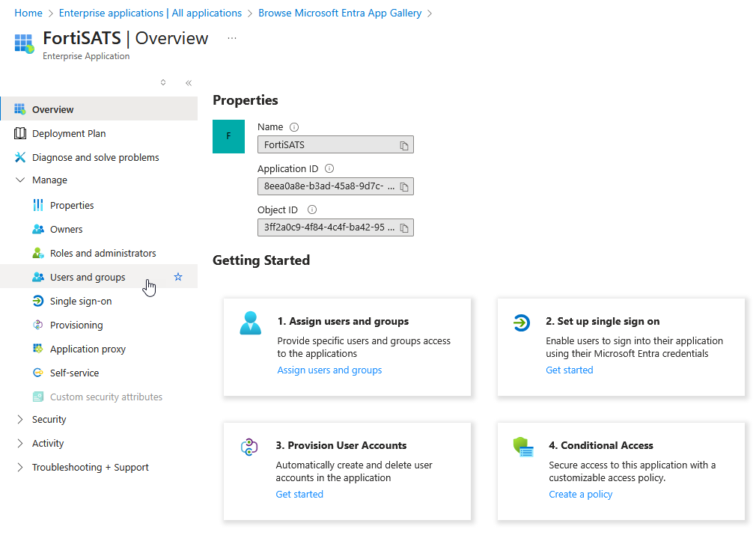Screen dimensions: 756x535
Task: Expand the Activity section
Action: click(20, 444)
